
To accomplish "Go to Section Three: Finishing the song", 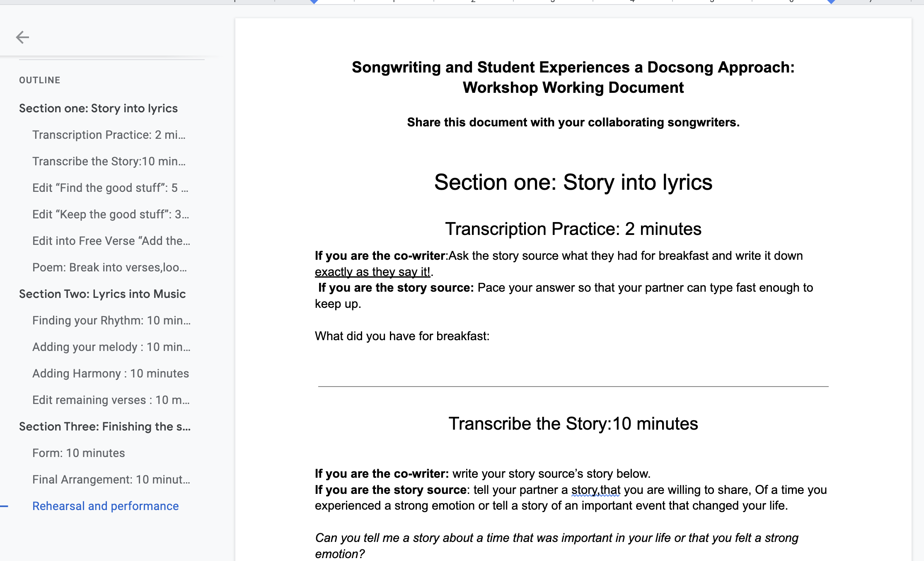I will tap(104, 426).
